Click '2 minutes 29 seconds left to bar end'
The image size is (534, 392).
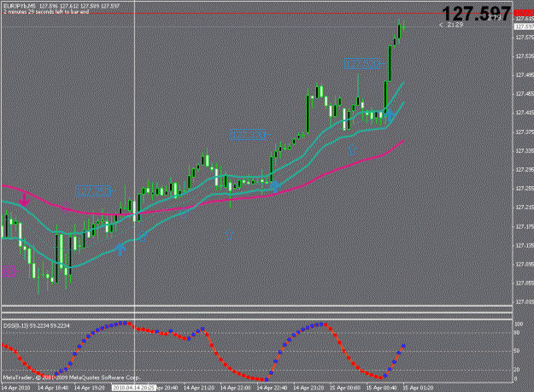tap(46, 12)
